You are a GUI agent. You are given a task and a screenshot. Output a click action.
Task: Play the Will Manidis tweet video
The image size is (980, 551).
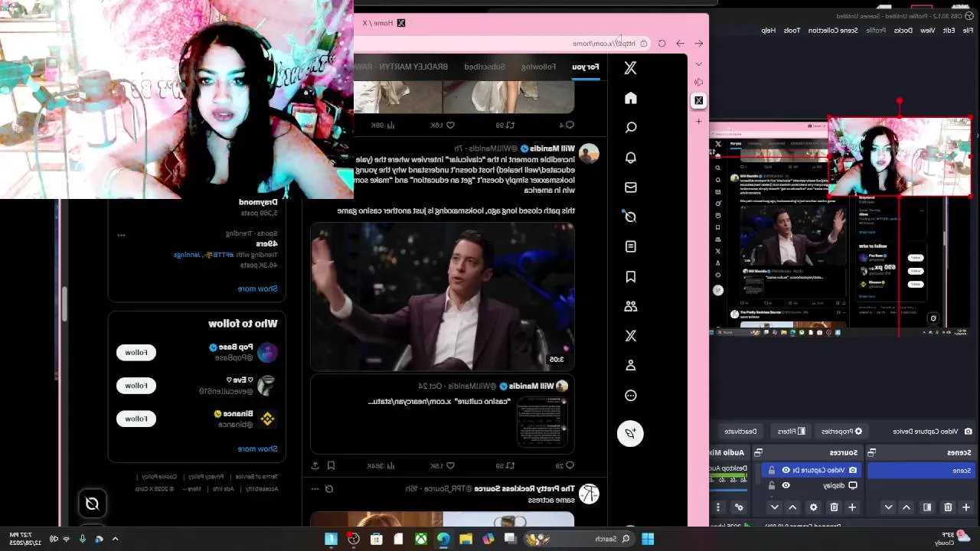[443, 297]
